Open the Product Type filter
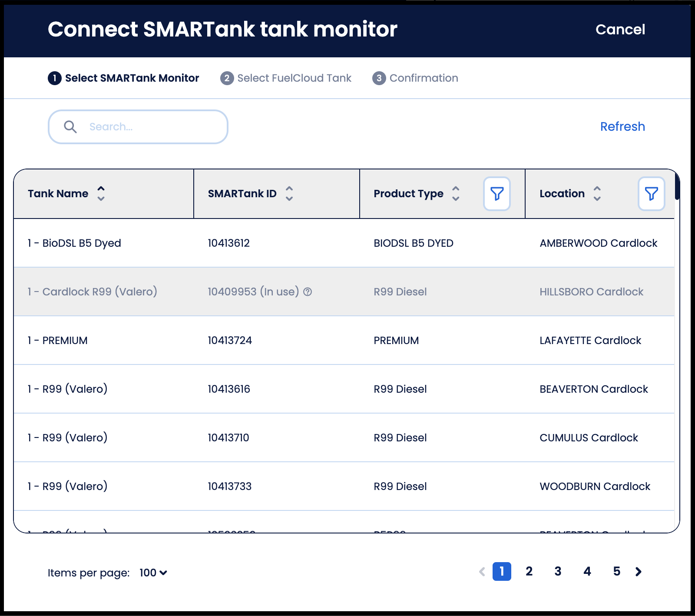695x616 pixels. [497, 194]
